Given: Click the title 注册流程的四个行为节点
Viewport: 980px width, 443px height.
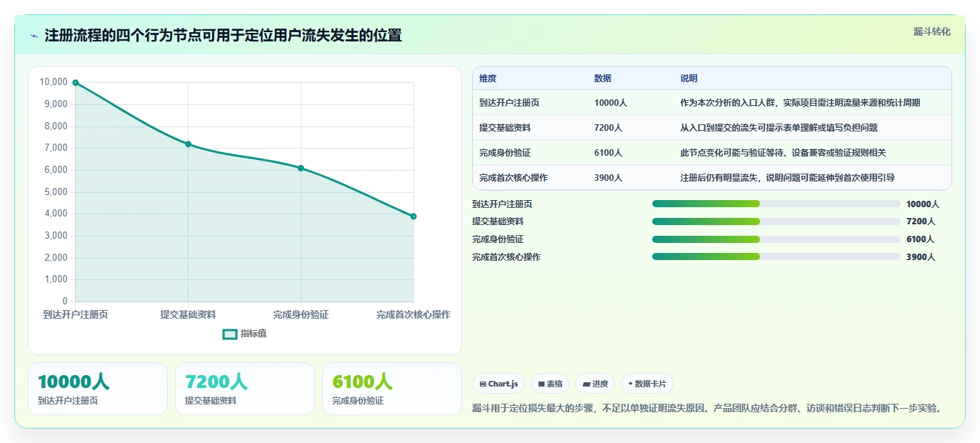Looking at the screenshot, I should coord(223,36).
